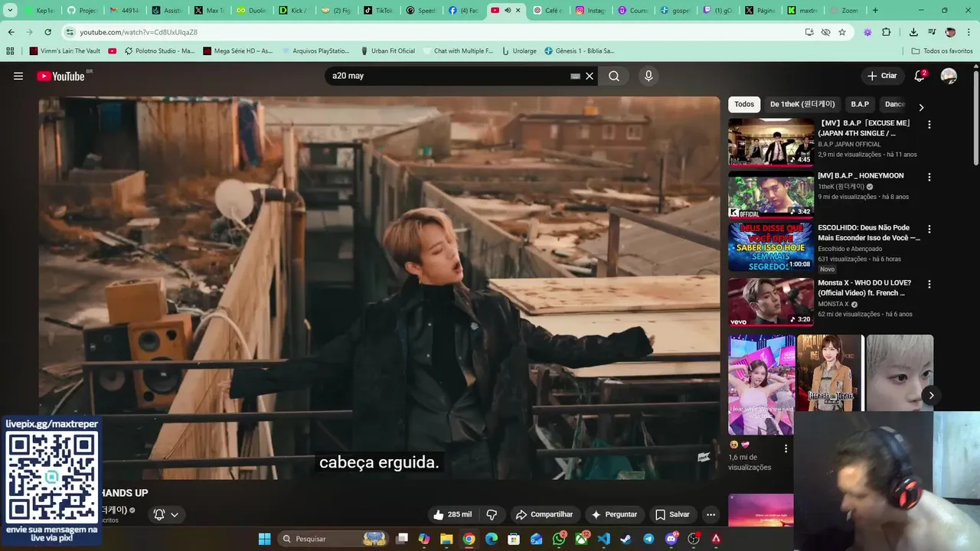
Task: Select the Todos filter chip
Action: 744,104
